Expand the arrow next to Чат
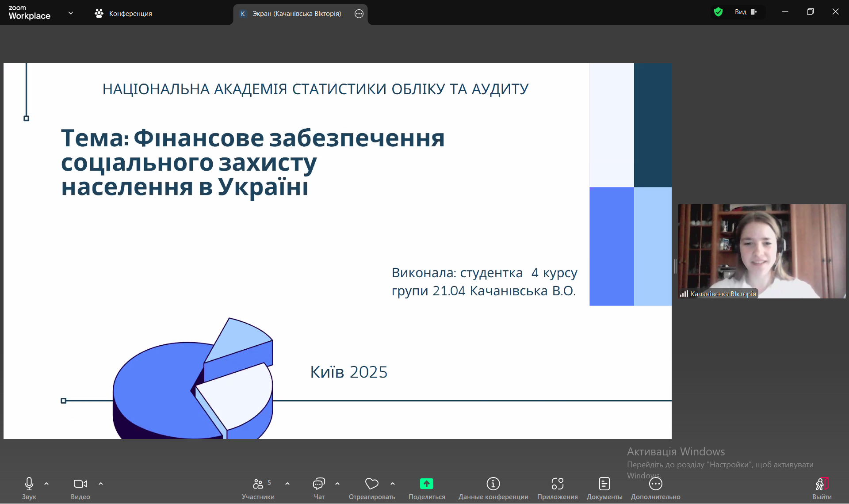The image size is (849, 504). tap(337, 484)
